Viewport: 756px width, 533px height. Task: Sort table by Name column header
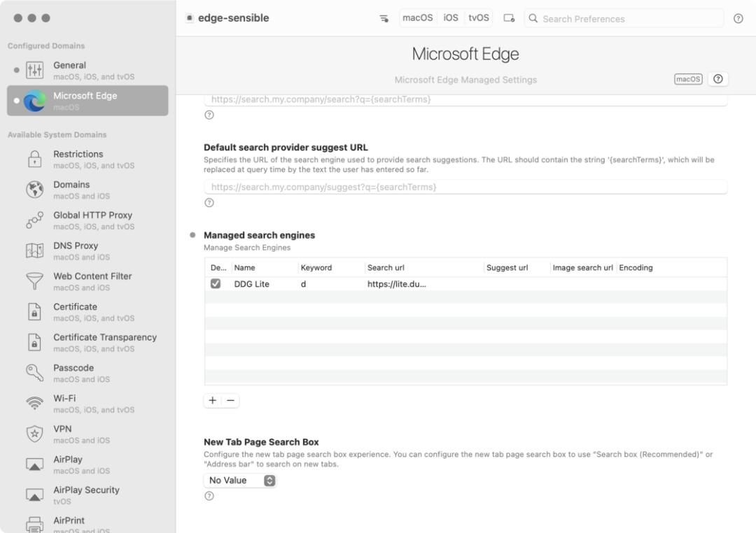(x=265, y=267)
